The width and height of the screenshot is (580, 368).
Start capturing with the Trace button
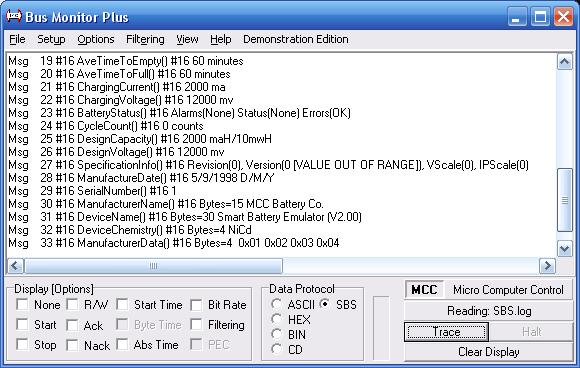(446, 332)
